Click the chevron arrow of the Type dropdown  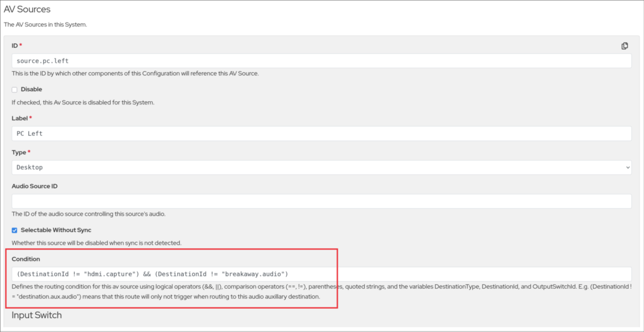click(x=626, y=168)
